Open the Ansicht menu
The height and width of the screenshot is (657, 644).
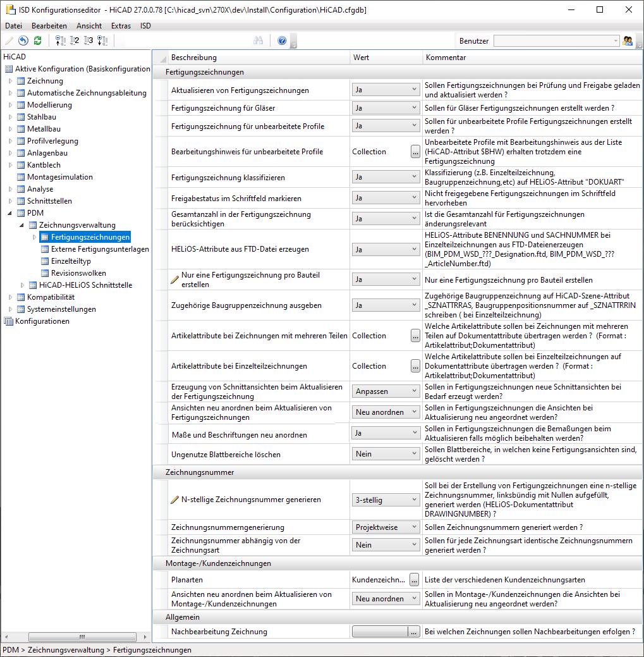pos(88,26)
